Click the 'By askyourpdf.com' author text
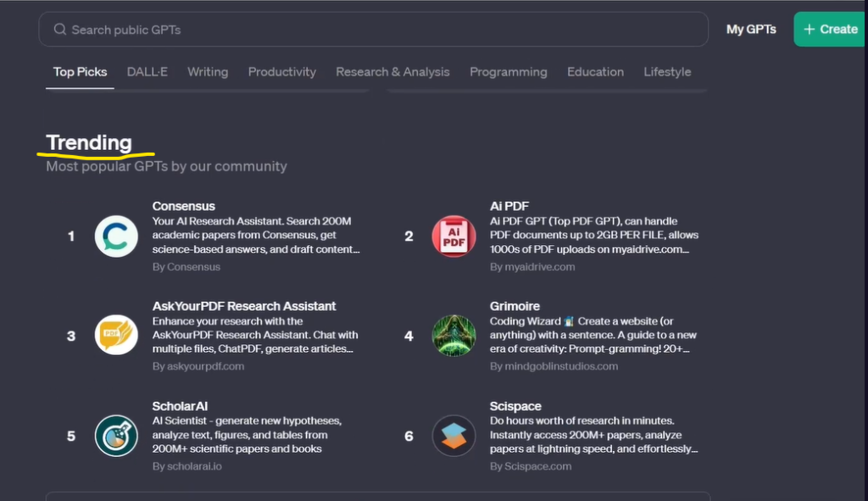 click(x=198, y=366)
